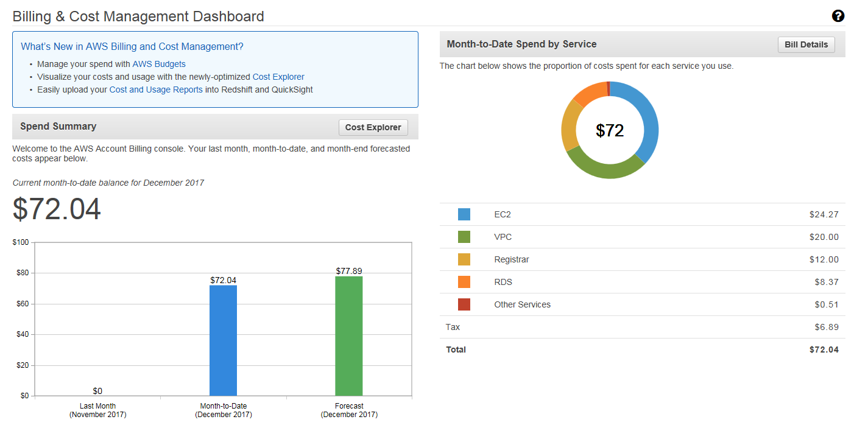Screen dimensions: 868x425
Task: Open the AWS Budgets link
Action: click(x=159, y=64)
